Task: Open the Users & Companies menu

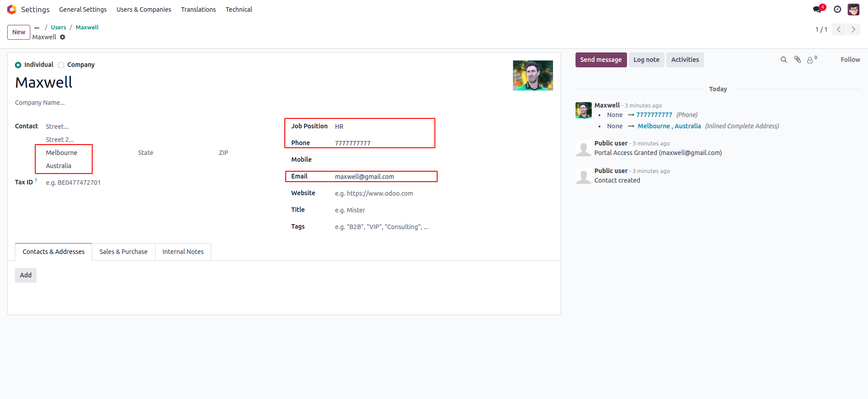Action: pyautogui.click(x=144, y=9)
